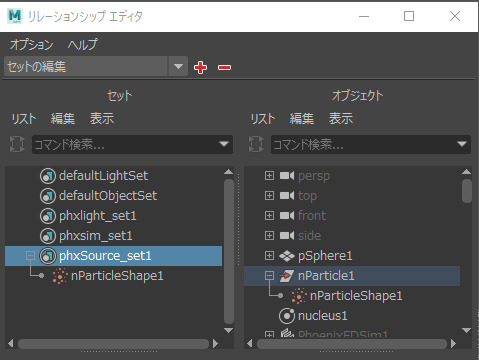The height and width of the screenshot is (360, 479).
Task: Expand the side camera node
Action: (269, 236)
